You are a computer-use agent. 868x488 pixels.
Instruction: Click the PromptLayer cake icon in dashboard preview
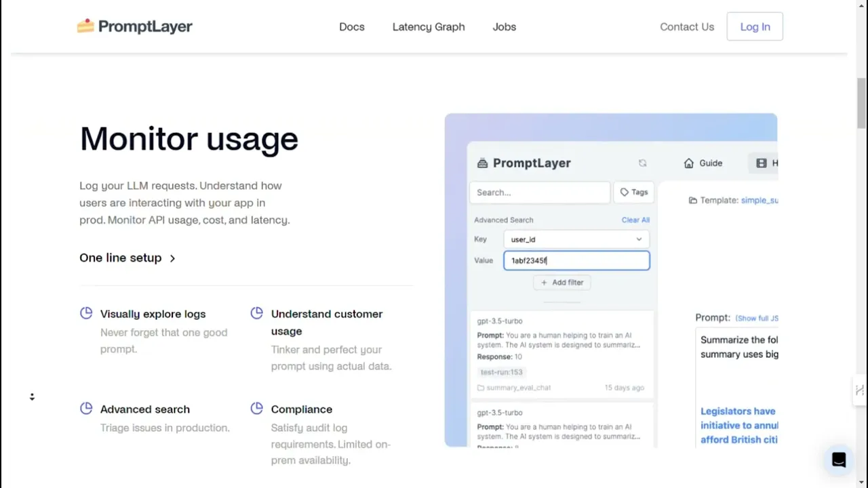pos(482,163)
